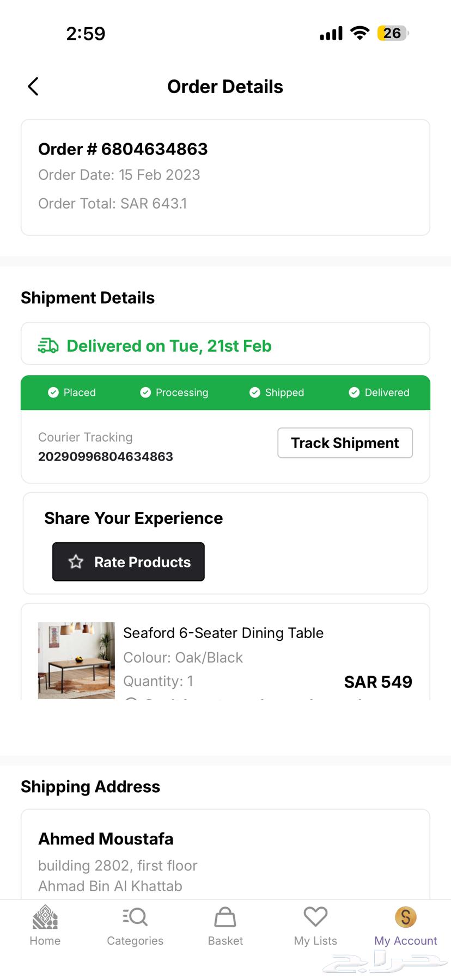This screenshot has width=451, height=980.
Task: Select the Ahmed Moustafa shipping address card
Action: click(225, 855)
